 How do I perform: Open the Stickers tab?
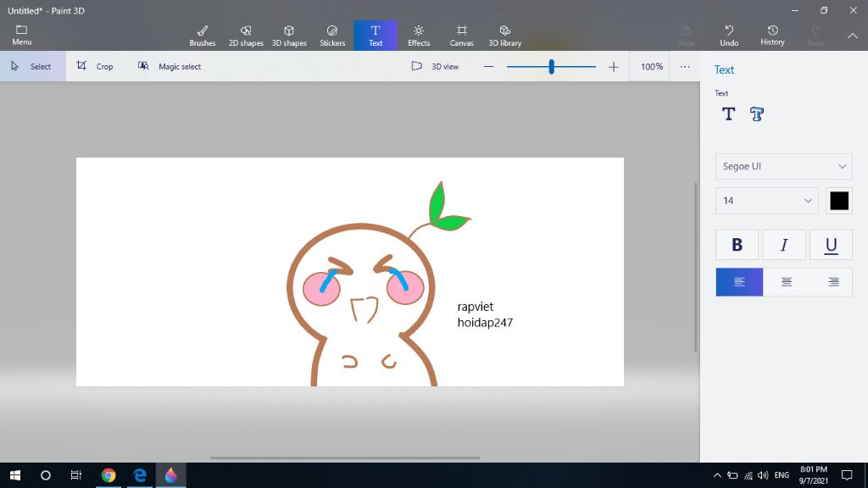coord(332,36)
